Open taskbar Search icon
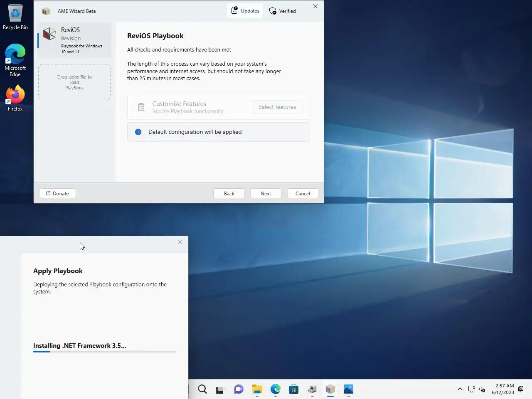This screenshot has width=532, height=399. (x=202, y=389)
